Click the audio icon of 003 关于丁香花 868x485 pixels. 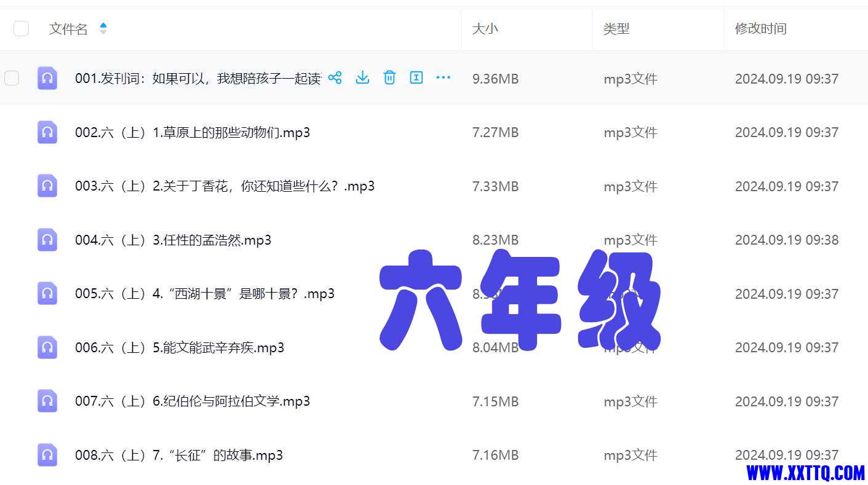pyautogui.click(x=47, y=186)
